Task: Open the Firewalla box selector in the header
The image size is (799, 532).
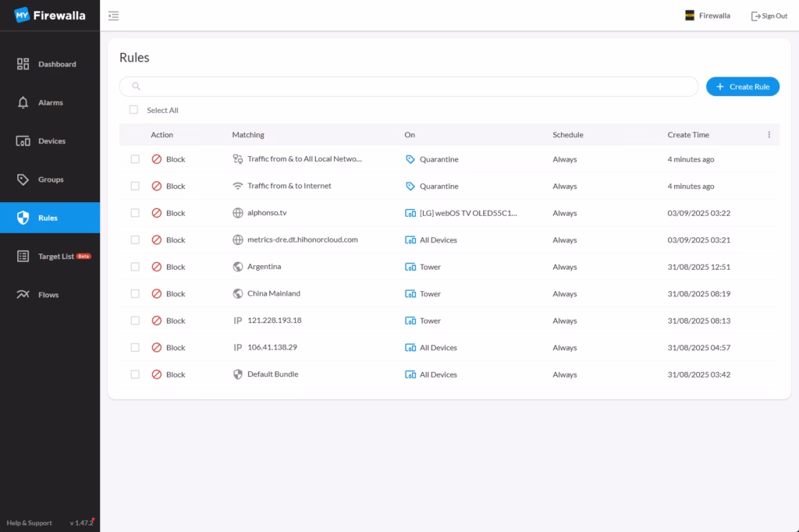Action: coord(707,16)
